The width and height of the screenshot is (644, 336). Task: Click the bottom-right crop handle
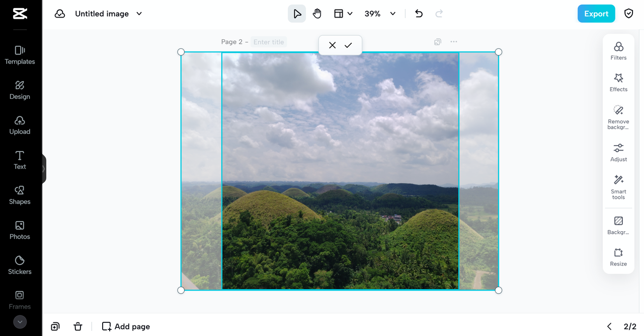pos(499,290)
